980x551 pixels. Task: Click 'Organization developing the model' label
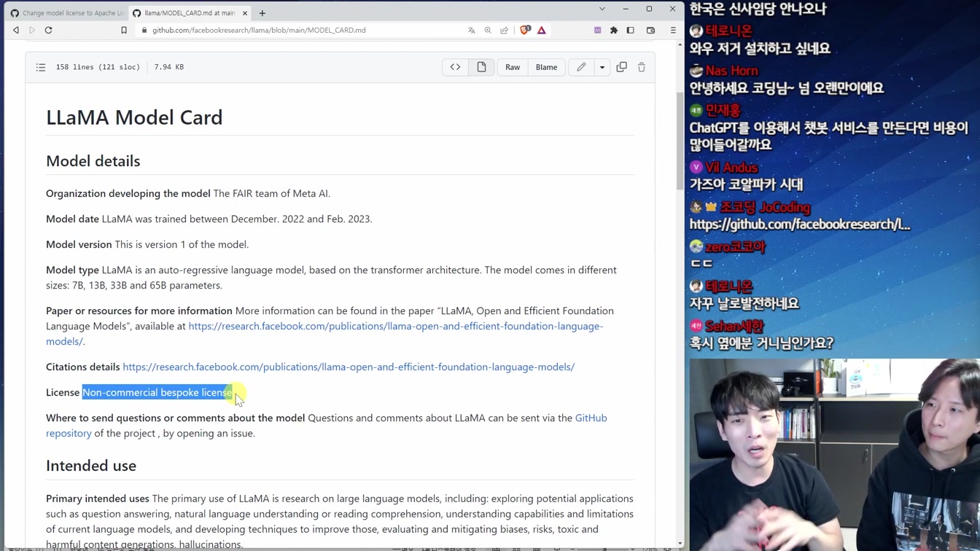pos(128,194)
